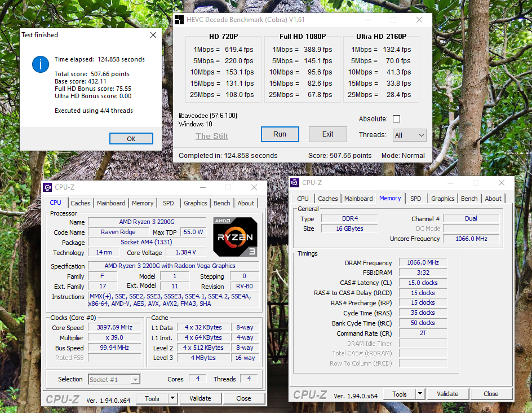Image resolution: width=532 pixels, height=413 pixels.
Task: Select CPU tab in left CPU-Z window
Action: (x=56, y=203)
